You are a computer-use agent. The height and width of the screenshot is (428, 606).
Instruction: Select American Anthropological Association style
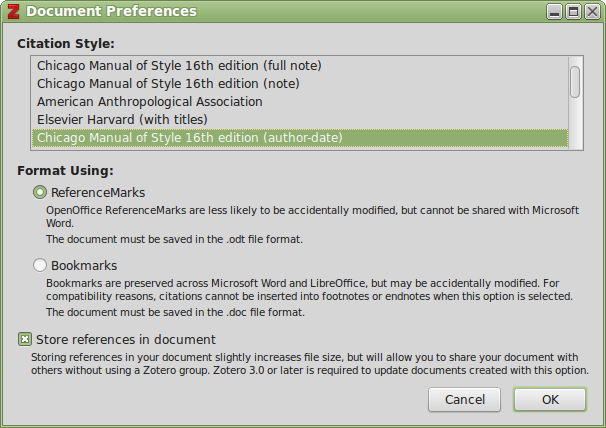[300, 101]
